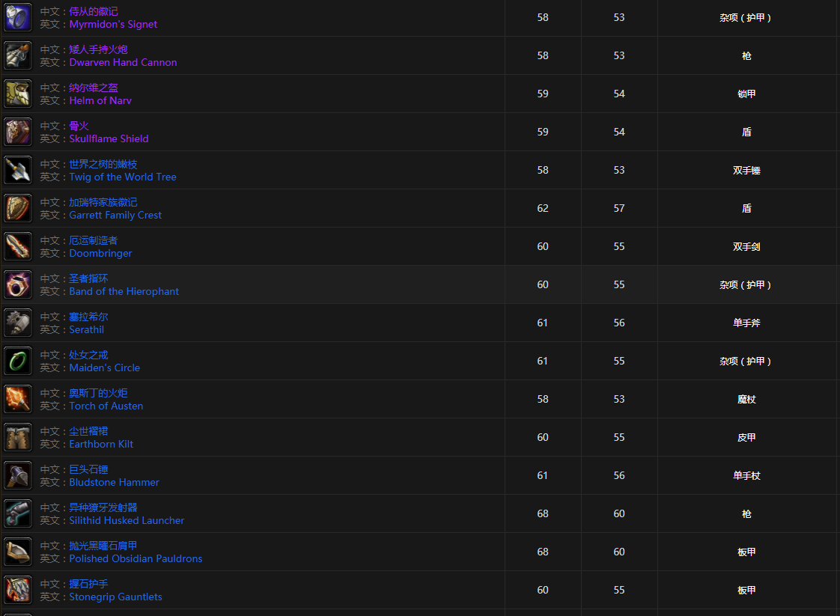Click the Dwarven Hand Cannon item icon

click(18, 55)
